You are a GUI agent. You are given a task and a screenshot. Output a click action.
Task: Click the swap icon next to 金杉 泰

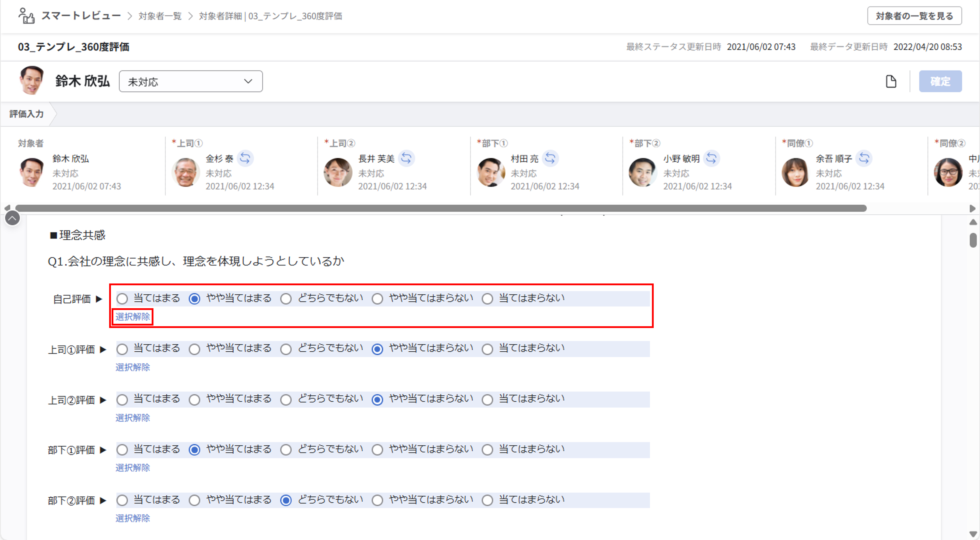pyautogui.click(x=245, y=158)
